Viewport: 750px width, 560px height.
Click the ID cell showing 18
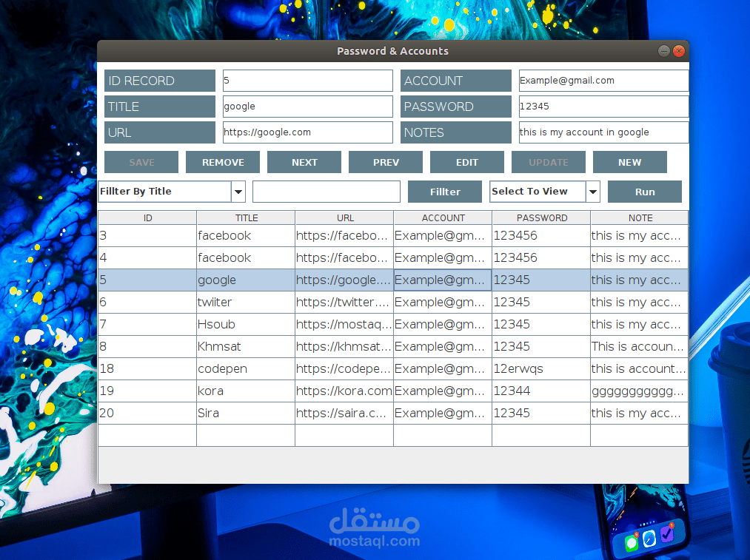pos(147,368)
